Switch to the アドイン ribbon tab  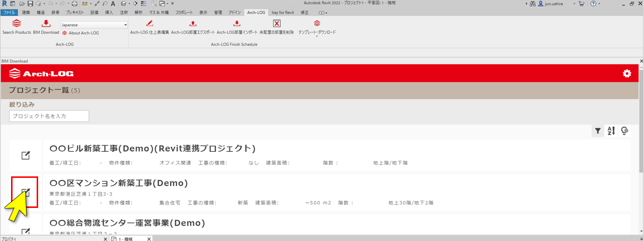click(234, 13)
